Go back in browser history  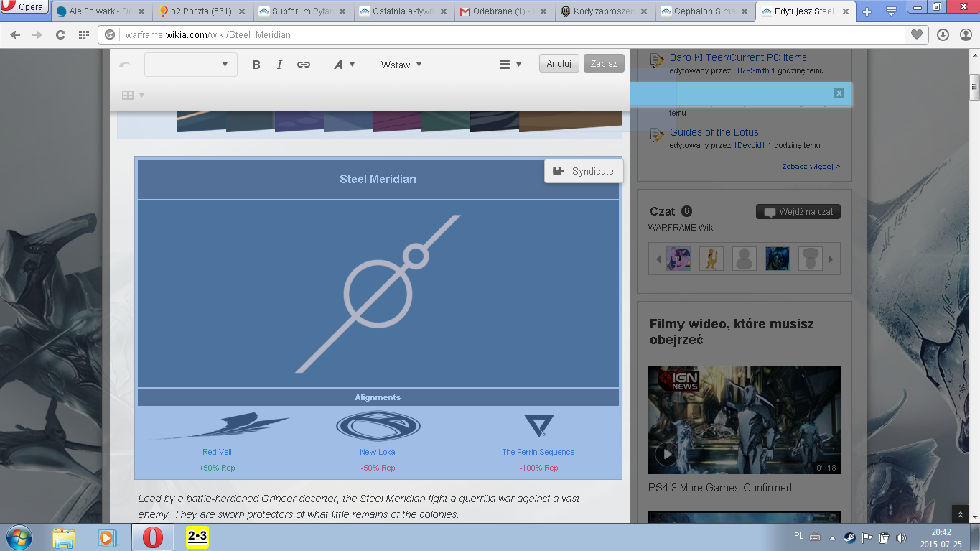[15, 34]
